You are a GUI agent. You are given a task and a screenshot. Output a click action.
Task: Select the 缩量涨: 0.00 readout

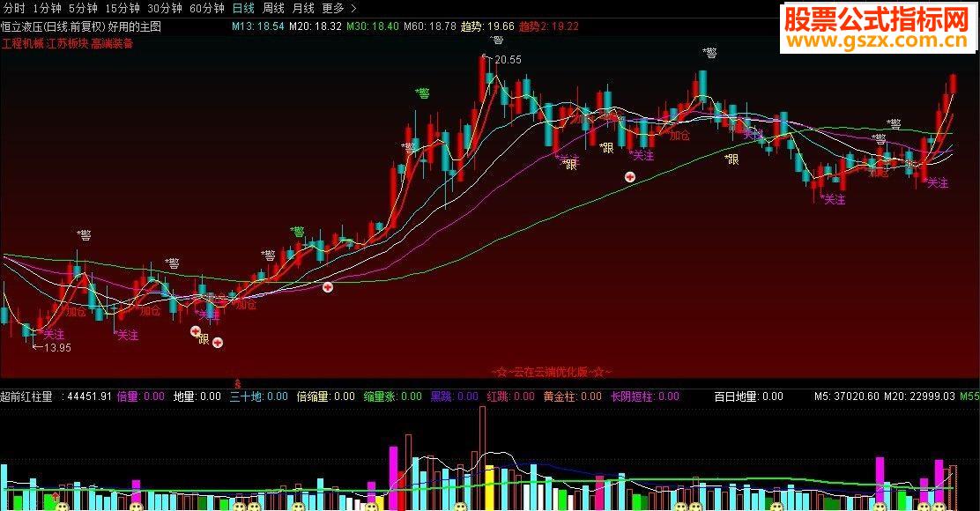(392, 396)
